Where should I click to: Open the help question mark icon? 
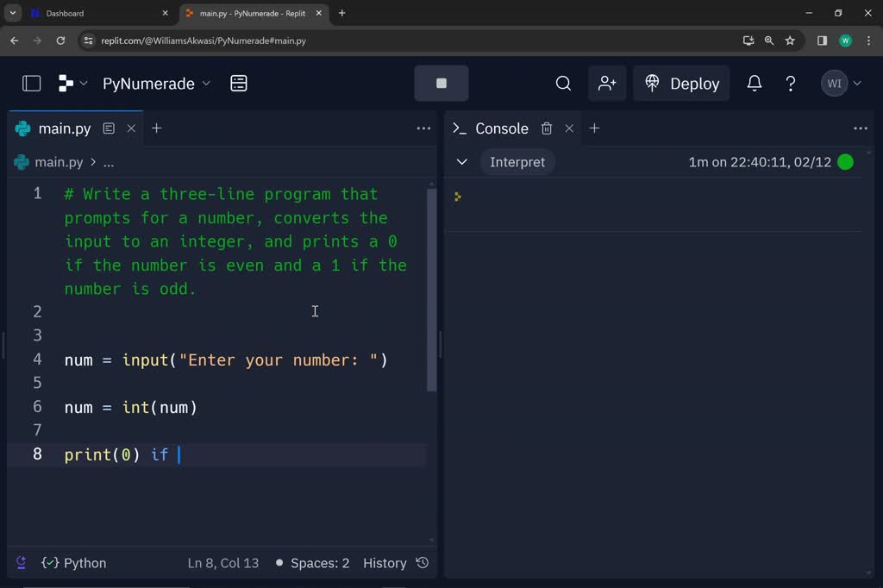pyautogui.click(x=790, y=84)
